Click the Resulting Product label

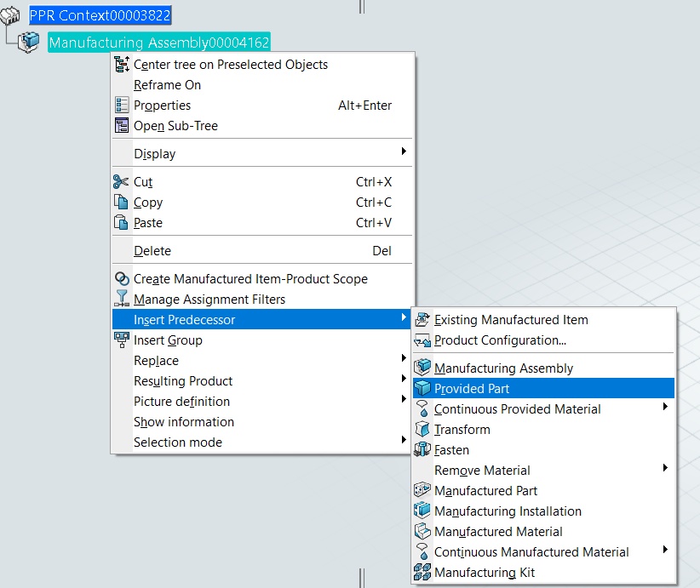coord(183,381)
